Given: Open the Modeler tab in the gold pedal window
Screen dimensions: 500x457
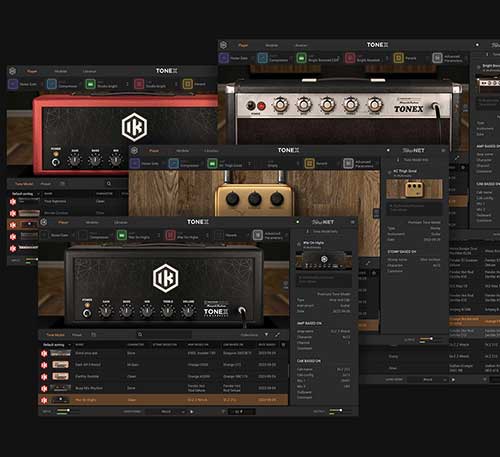Looking at the screenshot, I should point(183,151).
